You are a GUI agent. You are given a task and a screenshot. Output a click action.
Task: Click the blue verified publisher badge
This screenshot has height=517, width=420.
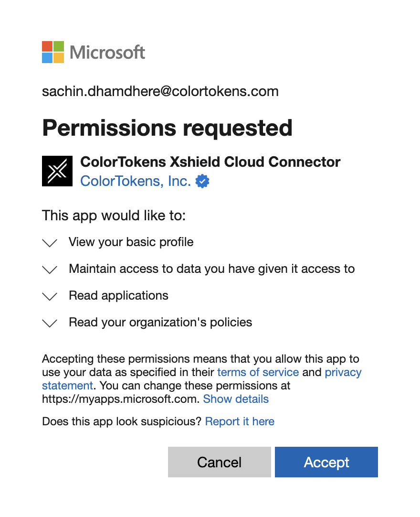coord(203,182)
